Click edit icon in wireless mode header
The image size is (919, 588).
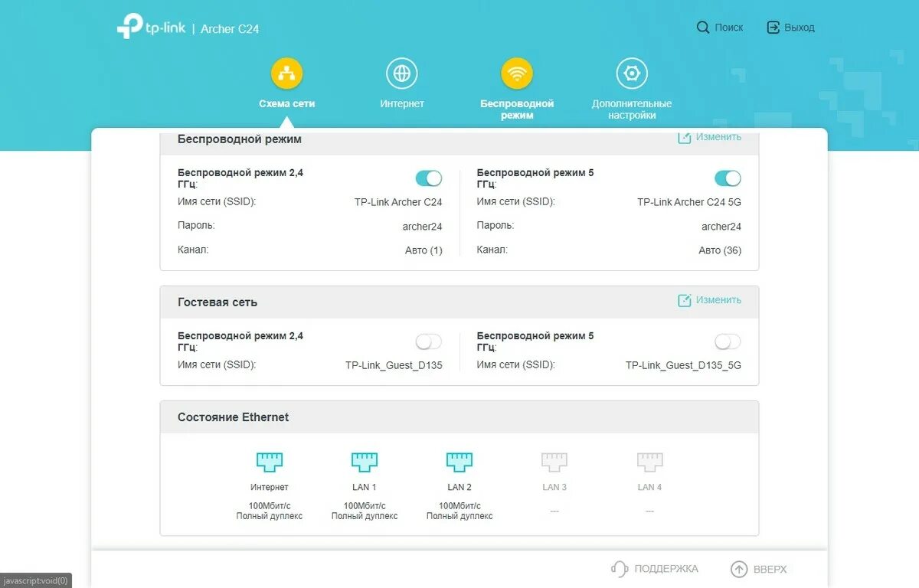[685, 138]
